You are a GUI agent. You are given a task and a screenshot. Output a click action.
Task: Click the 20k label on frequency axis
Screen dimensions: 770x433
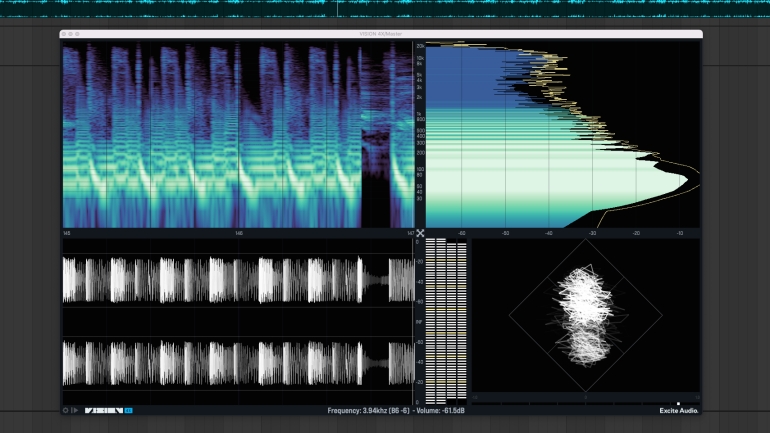point(421,47)
